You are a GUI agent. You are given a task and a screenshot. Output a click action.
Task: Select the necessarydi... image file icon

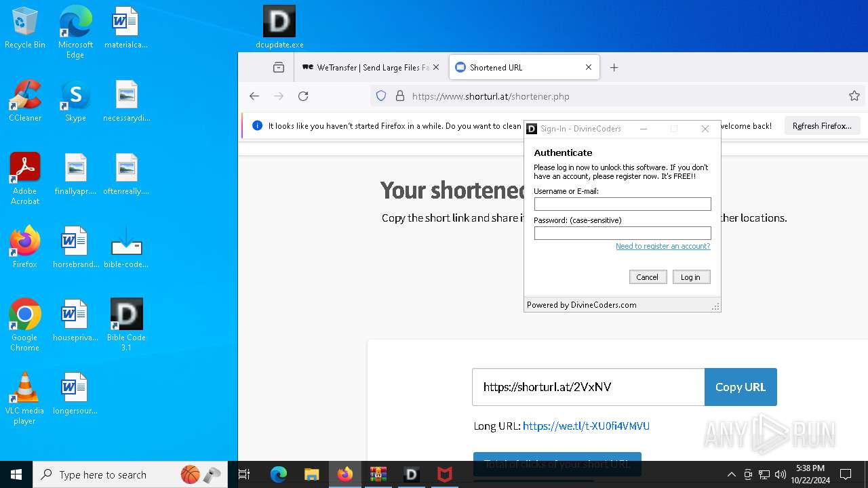pos(126,102)
